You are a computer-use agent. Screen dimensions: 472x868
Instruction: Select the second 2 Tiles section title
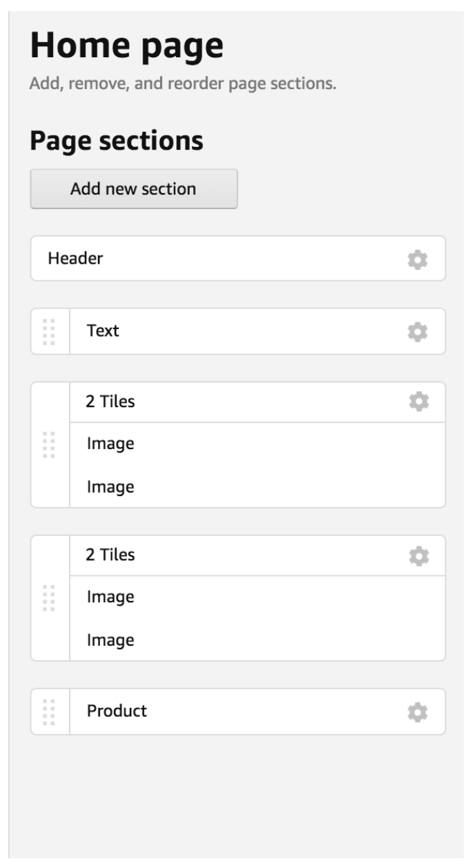(110, 555)
